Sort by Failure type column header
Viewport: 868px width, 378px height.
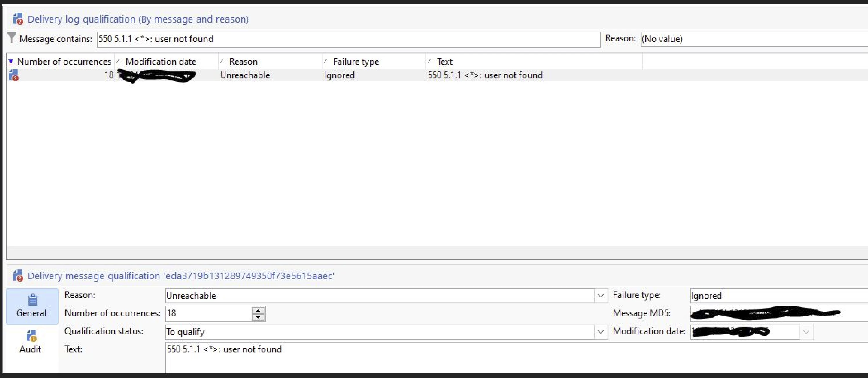pos(356,61)
